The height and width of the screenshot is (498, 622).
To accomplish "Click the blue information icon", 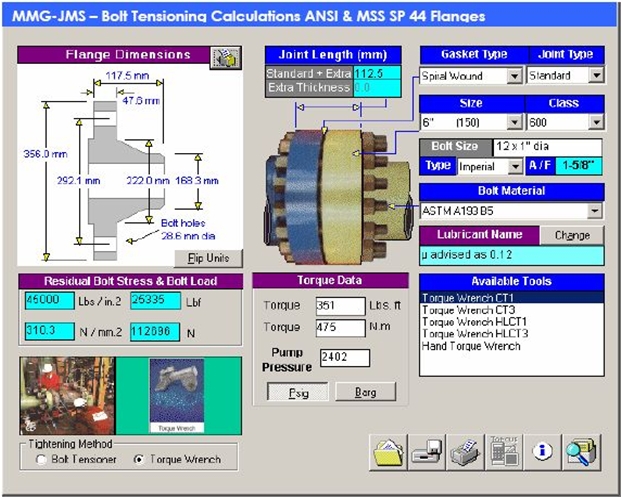I will [541, 453].
